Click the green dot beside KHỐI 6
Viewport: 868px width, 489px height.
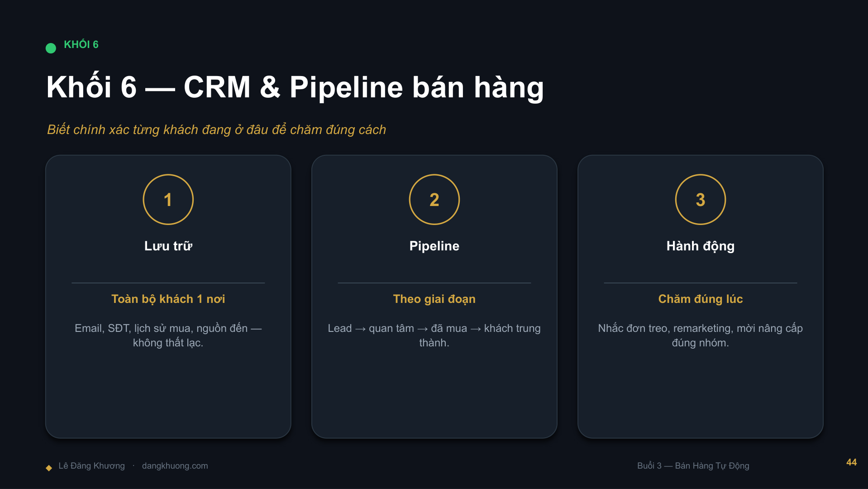51,48
